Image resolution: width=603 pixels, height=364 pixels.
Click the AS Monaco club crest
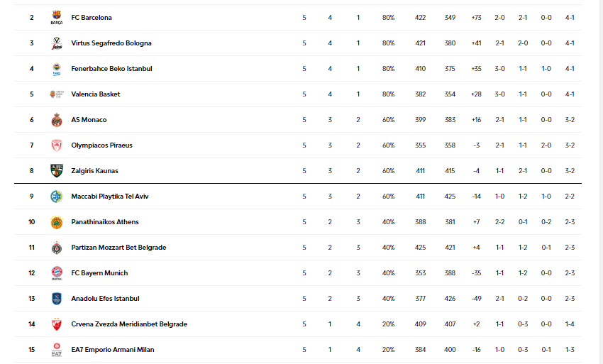[57, 120]
